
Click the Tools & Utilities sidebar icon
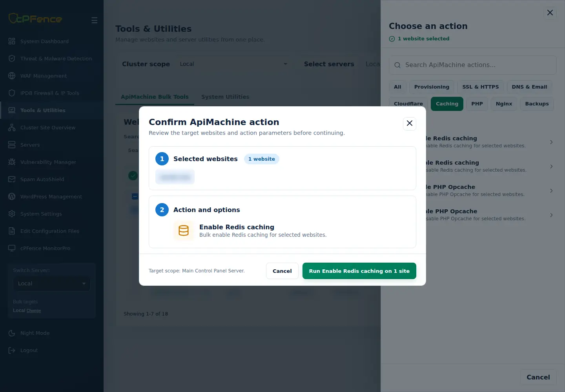point(12,110)
